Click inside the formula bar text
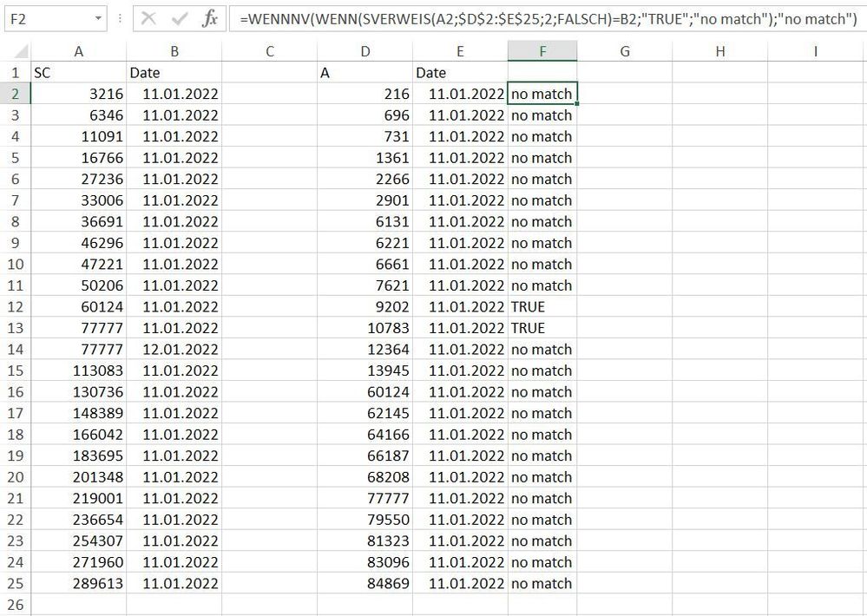 [x=548, y=19]
